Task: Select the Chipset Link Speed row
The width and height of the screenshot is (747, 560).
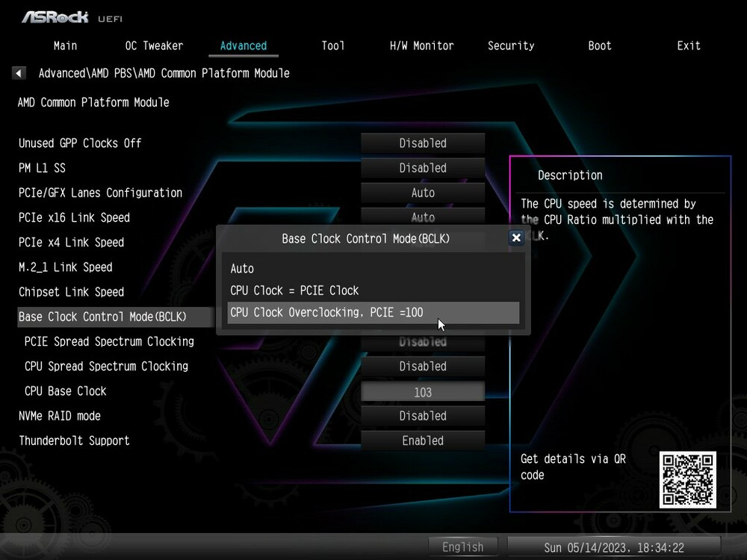Action: pos(72,292)
